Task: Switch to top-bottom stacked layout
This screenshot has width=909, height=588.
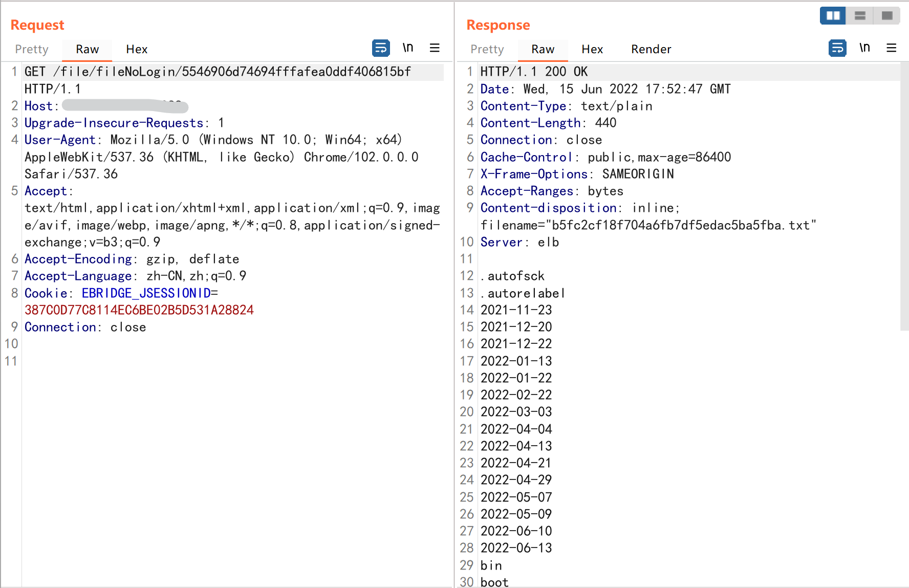Action: 860,16
